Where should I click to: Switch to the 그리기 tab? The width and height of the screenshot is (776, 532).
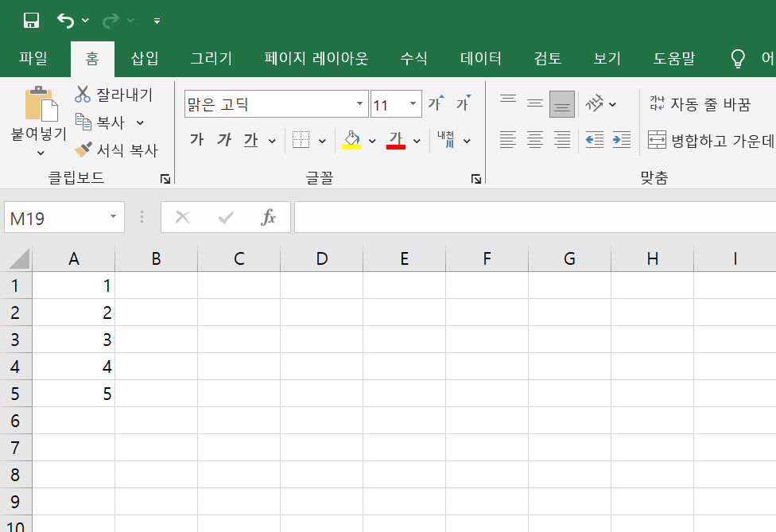211,58
